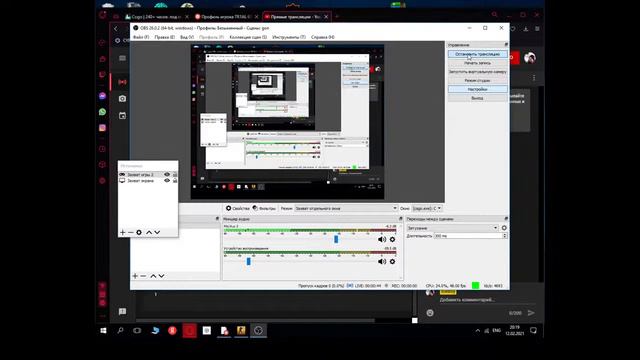
Task: Move the scene up in the Scenes panel
Action: 153,276
